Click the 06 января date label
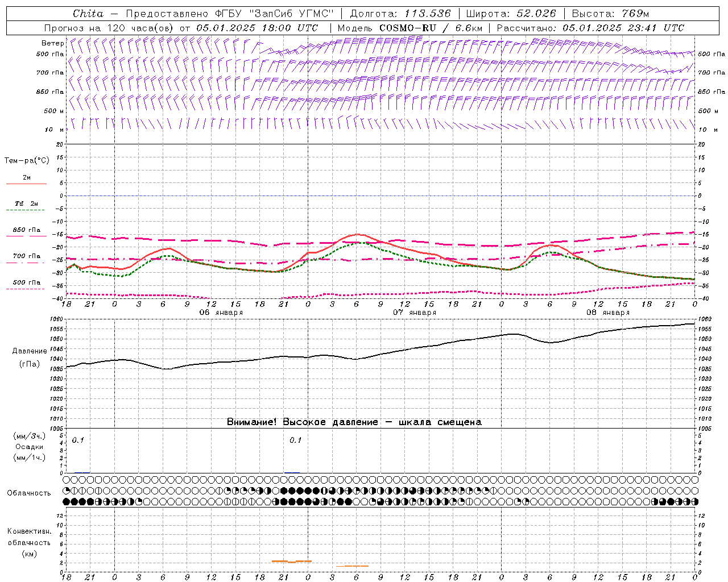The image size is (728, 582). pyautogui.click(x=221, y=313)
